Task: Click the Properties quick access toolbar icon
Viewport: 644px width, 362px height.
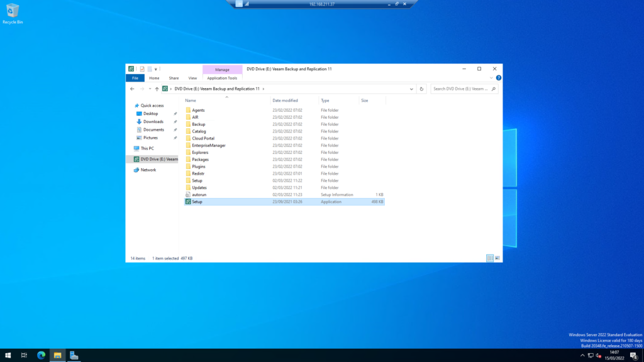Action: (142, 69)
